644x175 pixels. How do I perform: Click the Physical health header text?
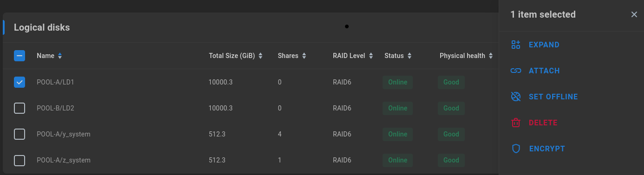click(462, 56)
